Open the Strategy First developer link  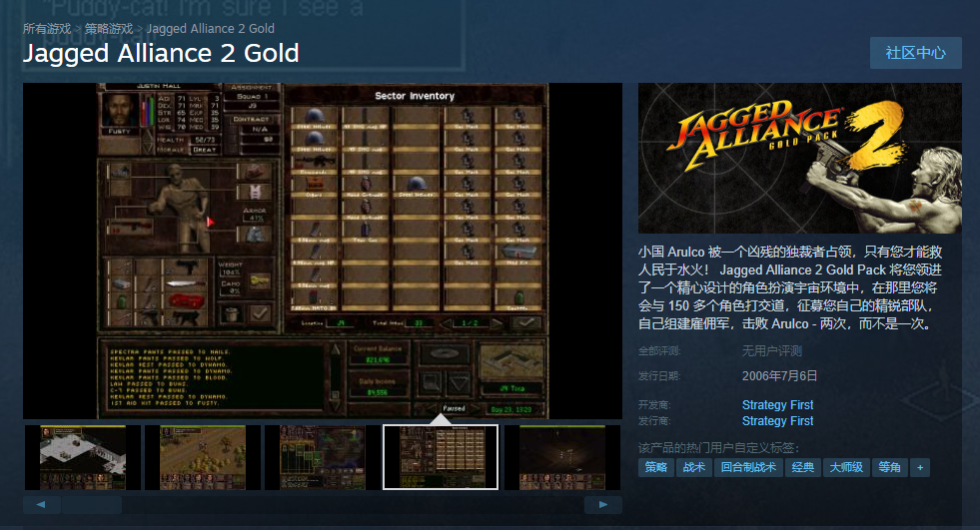pos(777,404)
